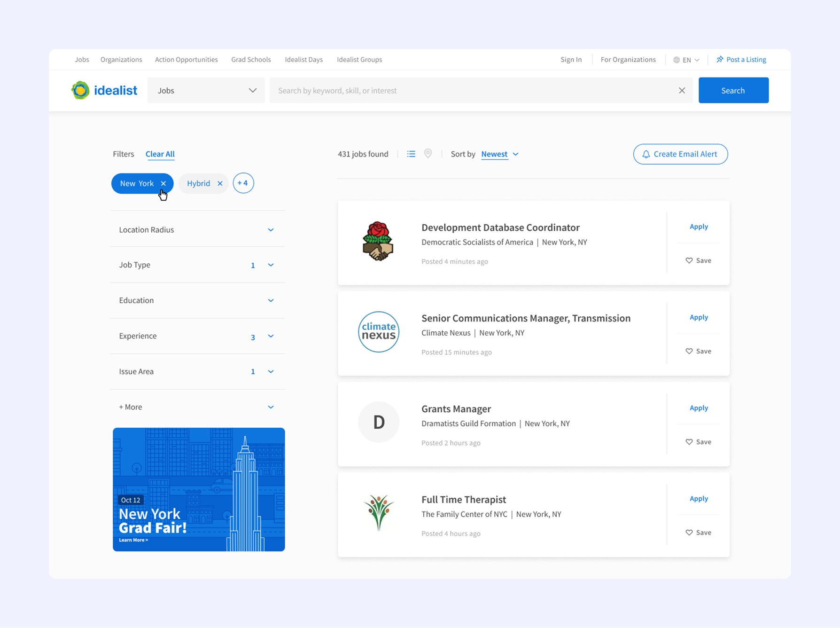Screen dimensions: 840x628
Task: Expand the Experience filter
Action: pos(197,336)
